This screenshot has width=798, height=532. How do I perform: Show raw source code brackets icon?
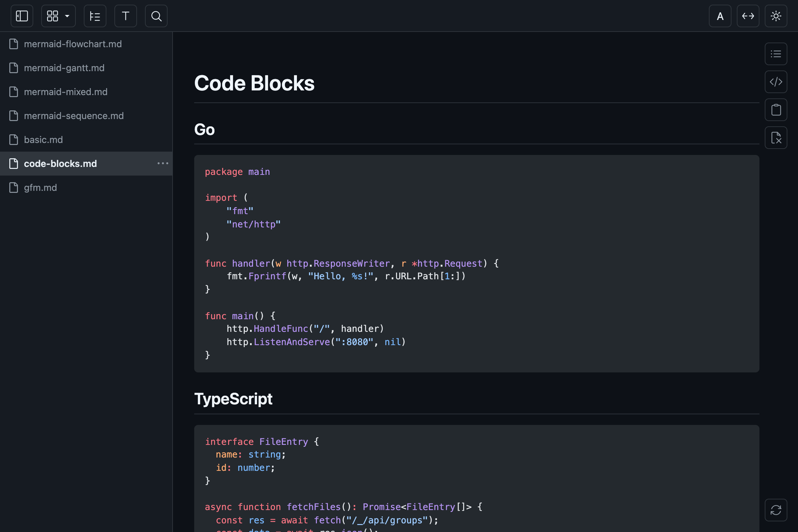tap(776, 82)
